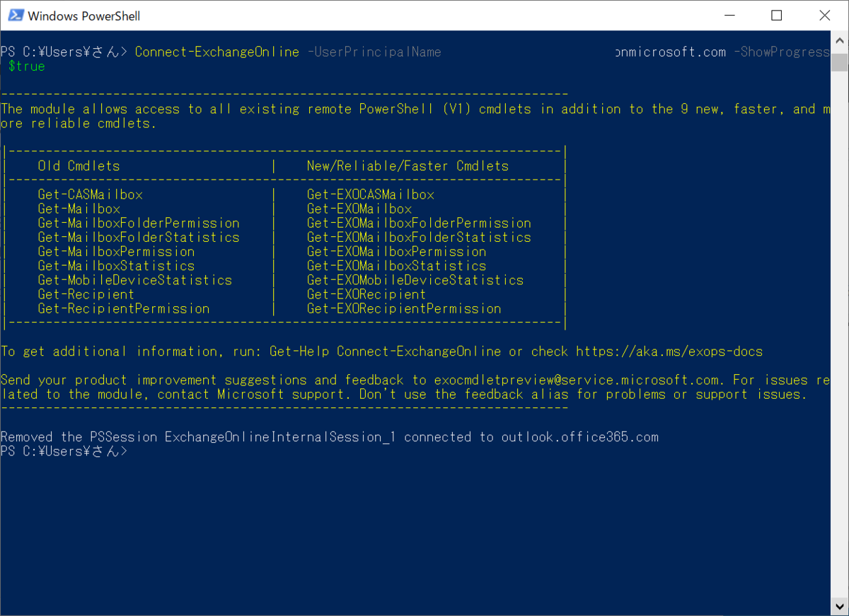Viewport: 849px width, 616px height.
Task: Click the New/Reliable/Faster Cmdlets header
Action: coord(408,166)
